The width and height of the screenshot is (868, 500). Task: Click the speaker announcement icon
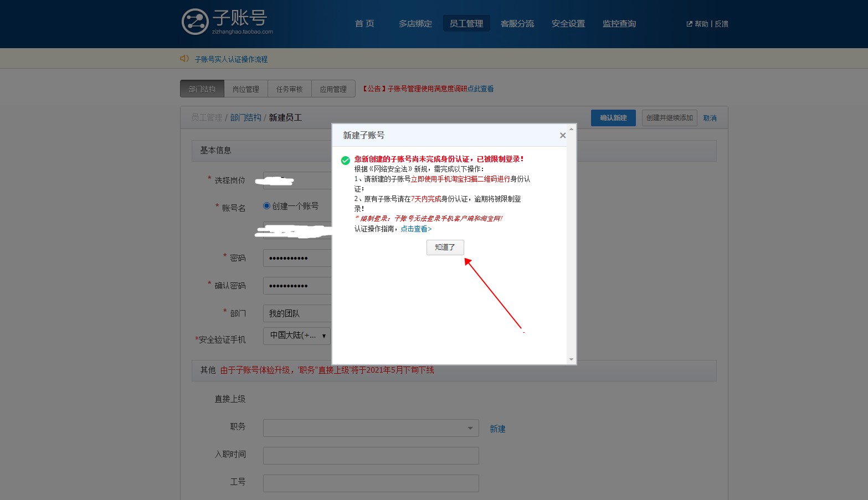click(x=184, y=58)
